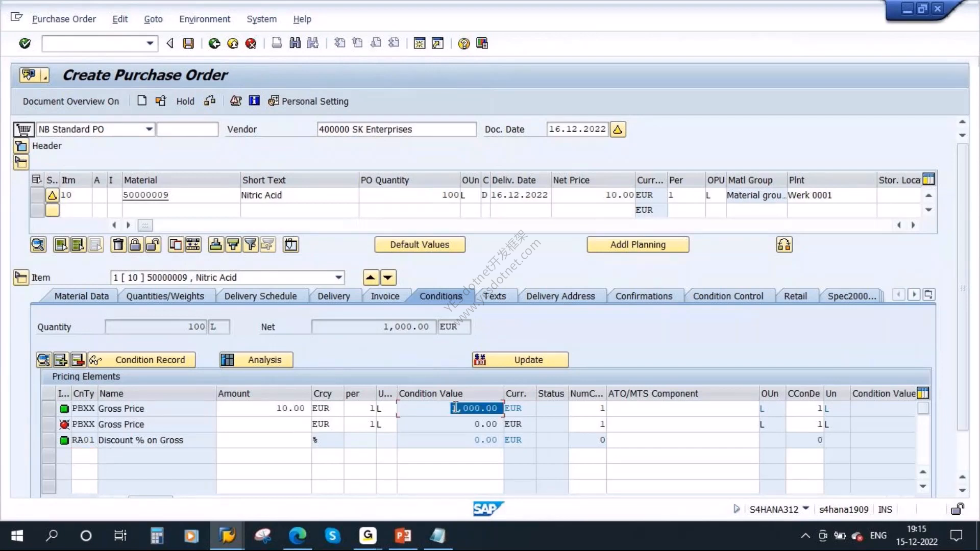
Task: Open the NB Standard PO type dropdown
Action: 149,130
